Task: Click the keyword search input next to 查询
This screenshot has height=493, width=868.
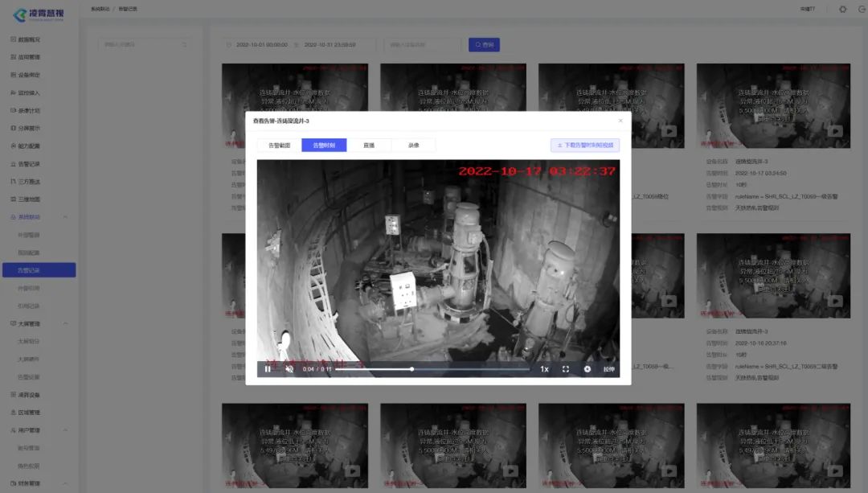Action: click(x=423, y=45)
